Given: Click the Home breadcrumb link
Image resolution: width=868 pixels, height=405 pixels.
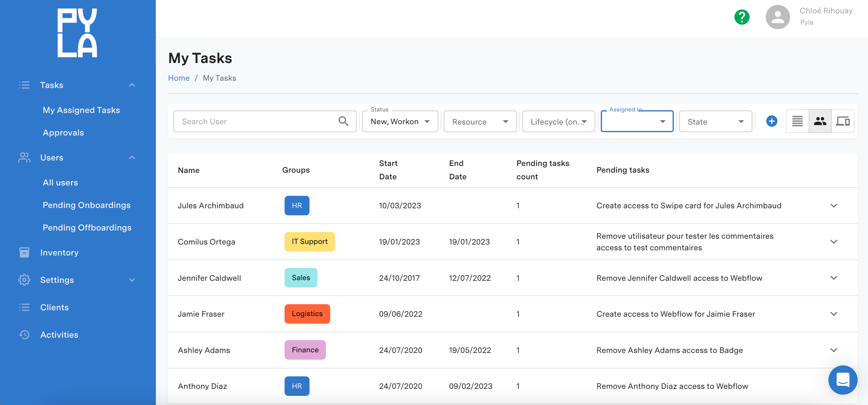Looking at the screenshot, I should click(179, 78).
